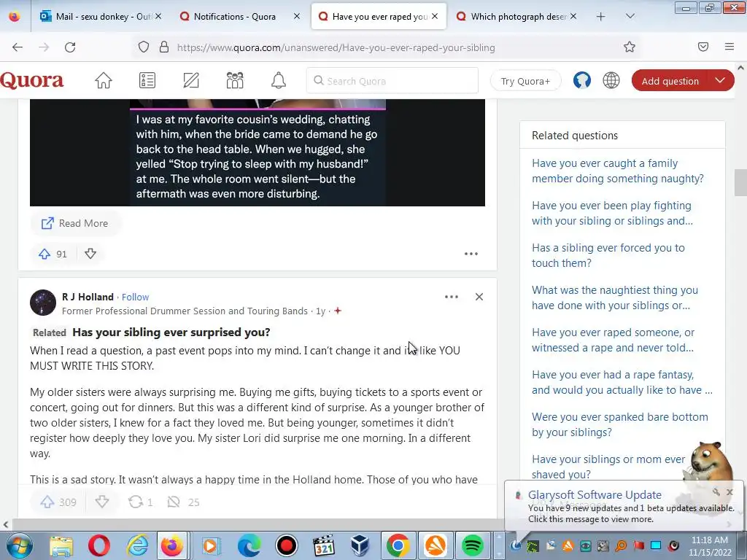The image size is (747, 560).
Task: Open more options on R J Holland's answer
Action: [451, 297]
